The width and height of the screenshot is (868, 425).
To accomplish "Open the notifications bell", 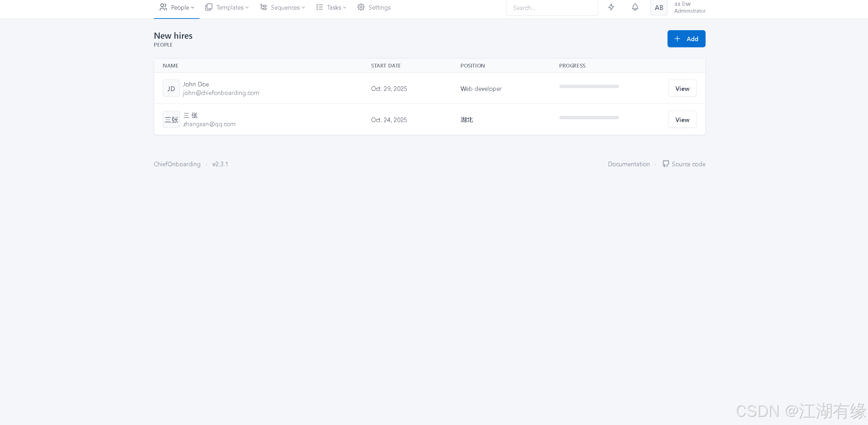I will point(635,7).
